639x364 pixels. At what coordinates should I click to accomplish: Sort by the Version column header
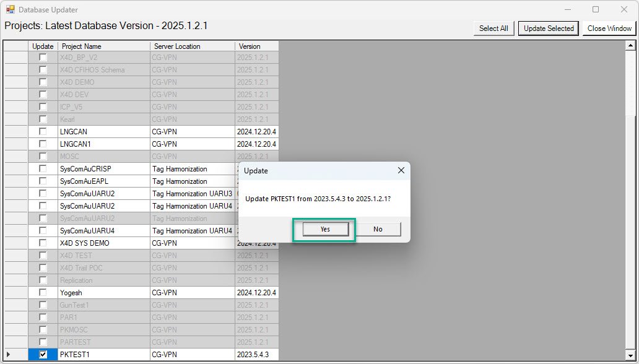pos(256,46)
